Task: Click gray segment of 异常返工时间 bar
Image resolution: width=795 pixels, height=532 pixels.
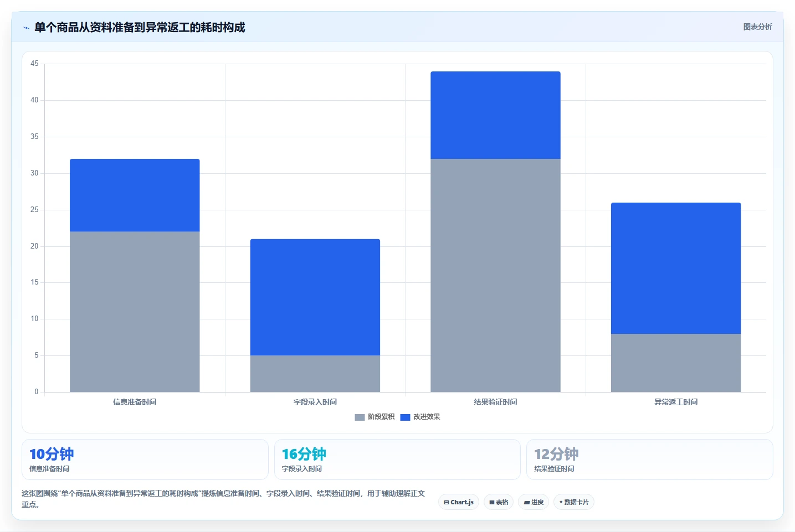Action: click(x=676, y=363)
